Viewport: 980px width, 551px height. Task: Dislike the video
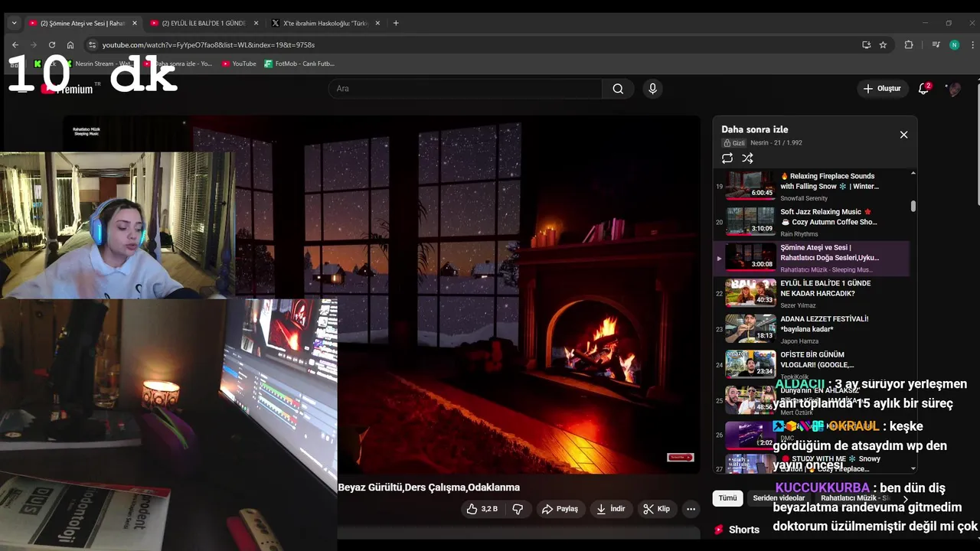pyautogui.click(x=518, y=509)
